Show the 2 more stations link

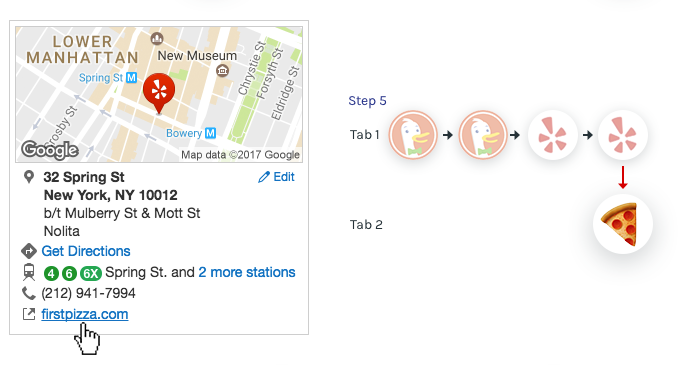pos(247,272)
